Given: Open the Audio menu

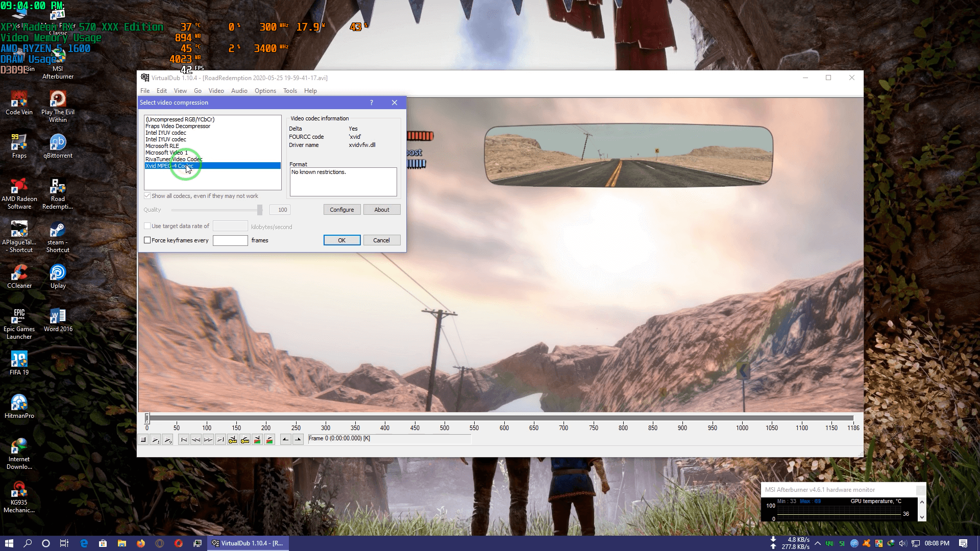Looking at the screenshot, I should point(239,91).
